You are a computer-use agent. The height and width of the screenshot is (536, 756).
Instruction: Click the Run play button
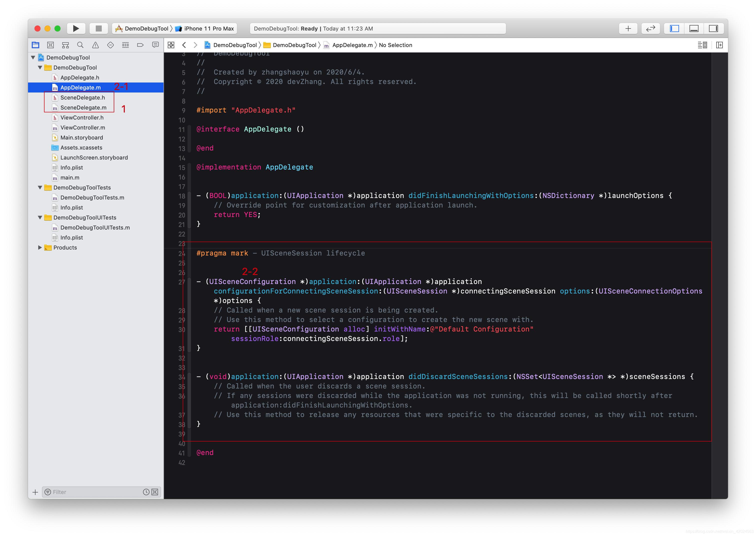click(76, 28)
